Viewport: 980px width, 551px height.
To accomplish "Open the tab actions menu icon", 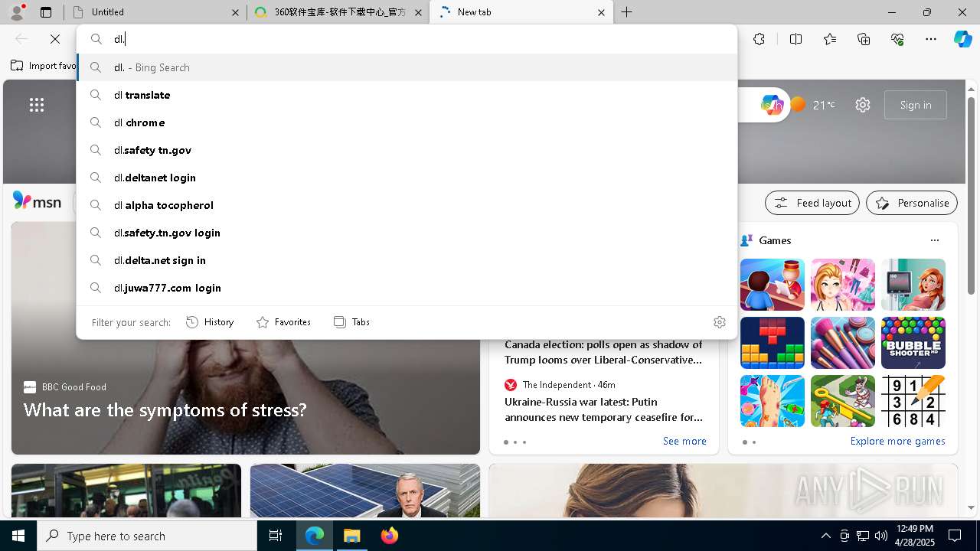I will point(46,12).
